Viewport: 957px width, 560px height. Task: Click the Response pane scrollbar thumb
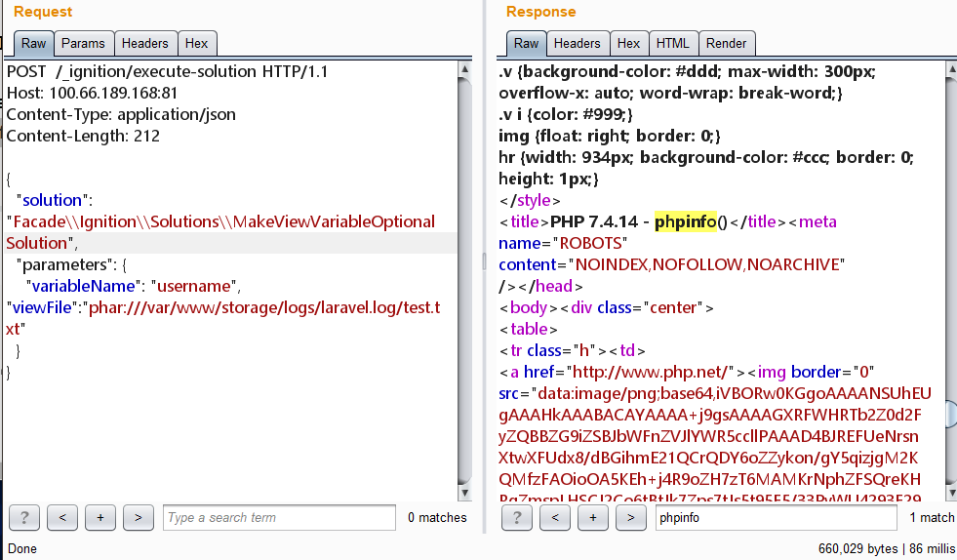(951, 414)
